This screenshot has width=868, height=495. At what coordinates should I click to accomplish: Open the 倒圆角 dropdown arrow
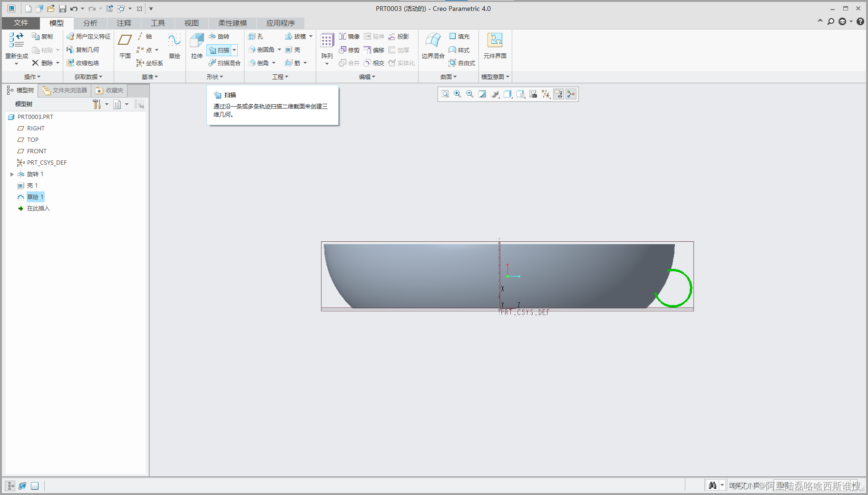coord(279,49)
